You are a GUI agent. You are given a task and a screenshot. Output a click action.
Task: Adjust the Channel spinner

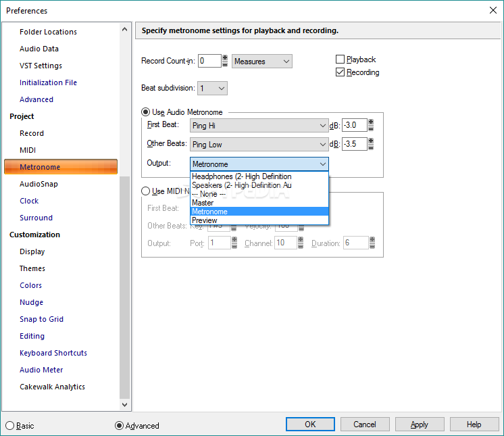click(301, 243)
